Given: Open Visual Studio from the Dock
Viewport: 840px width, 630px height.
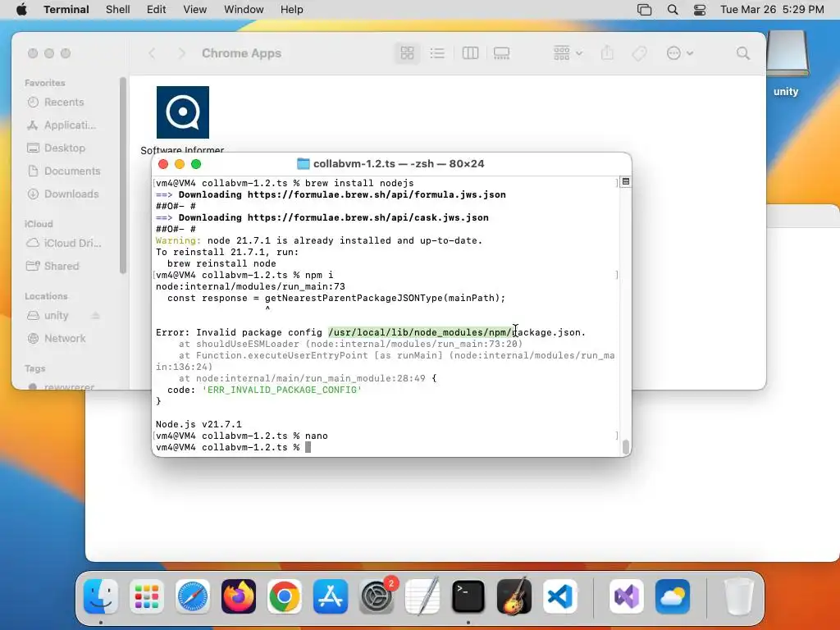Looking at the screenshot, I should [x=627, y=596].
